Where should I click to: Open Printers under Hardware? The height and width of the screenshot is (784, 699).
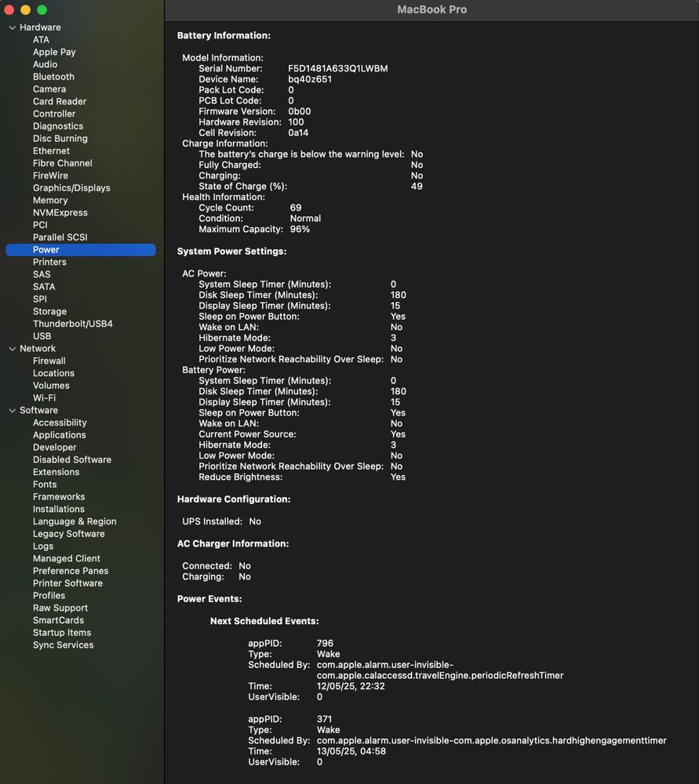pos(49,262)
